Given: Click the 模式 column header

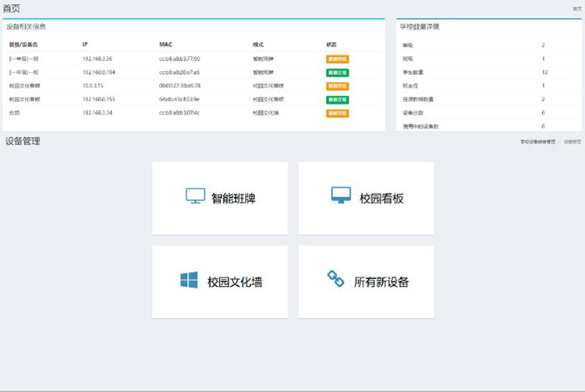Looking at the screenshot, I should (258, 44).
